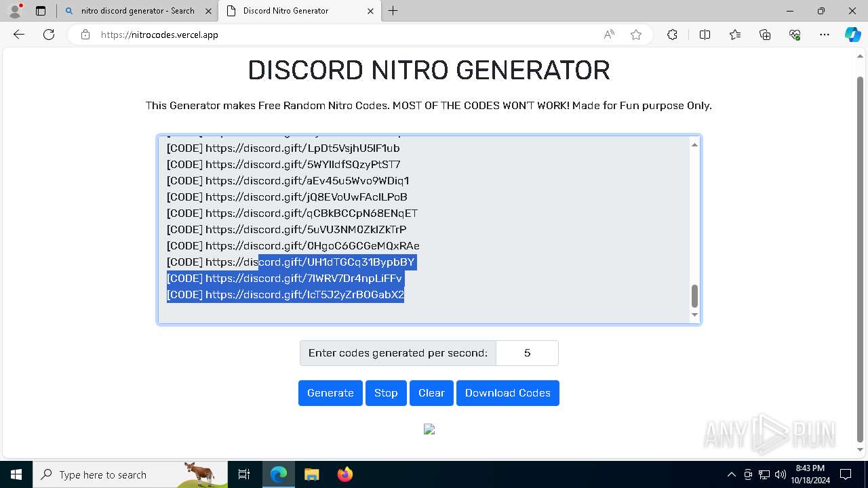Launch Firefox from the taskbar
This screenshot has height=488, width=868.
344,474
